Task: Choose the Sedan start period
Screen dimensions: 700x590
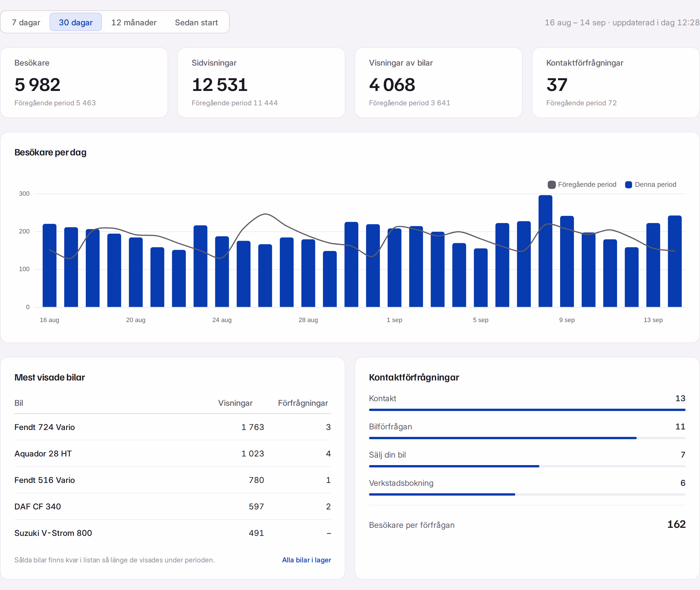Action: pyautogui.click(x=196, y=22)
